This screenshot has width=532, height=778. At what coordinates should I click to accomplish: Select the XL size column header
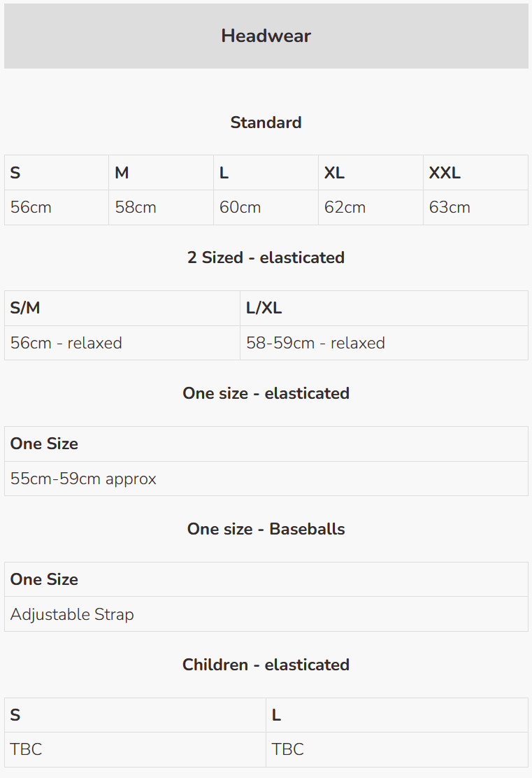click(x=334, y=173)
